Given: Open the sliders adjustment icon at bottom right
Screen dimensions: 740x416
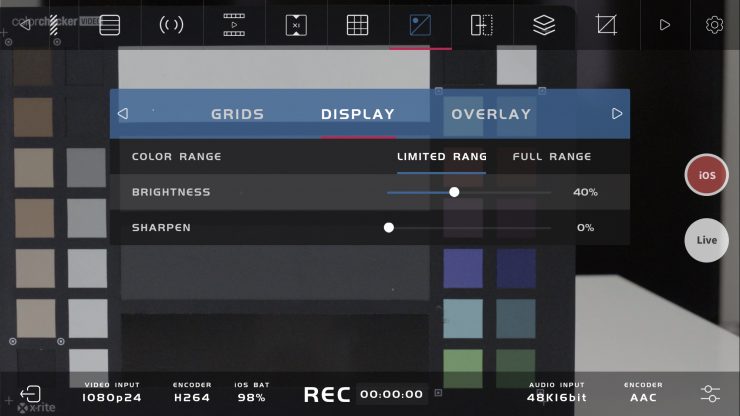Looking at the screenshot, I should click(710, 393).
